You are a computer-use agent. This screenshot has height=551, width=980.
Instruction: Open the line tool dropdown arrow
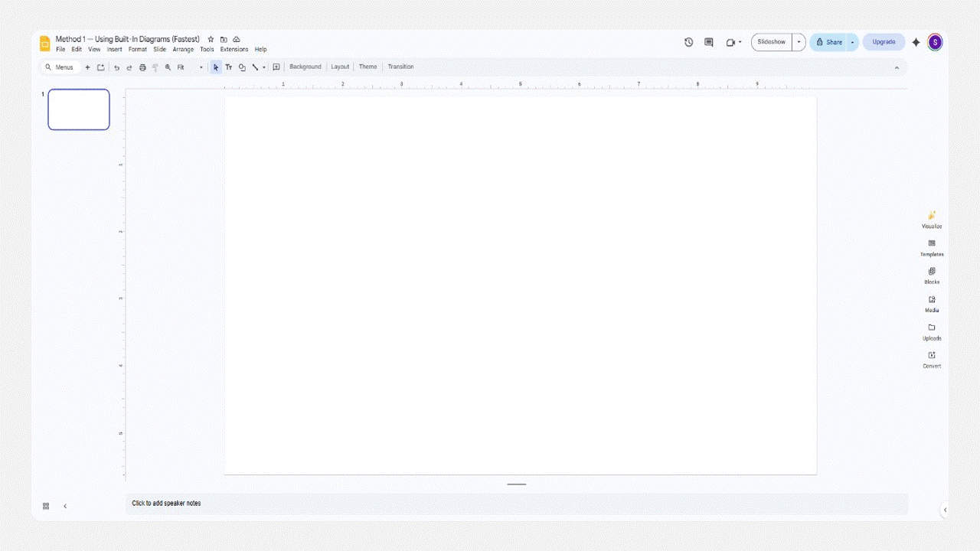(x=264, y=67)
